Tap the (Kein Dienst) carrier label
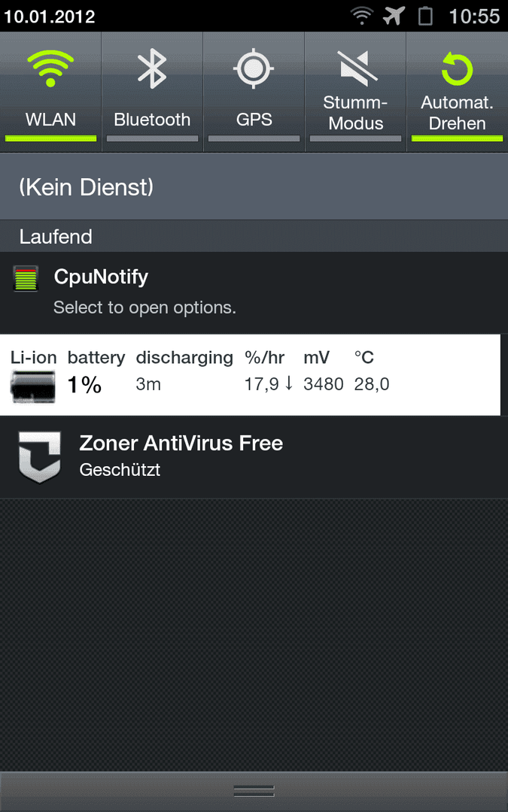Screen dimensions: 508x812 pyautogui.click(x=86, y=187)
